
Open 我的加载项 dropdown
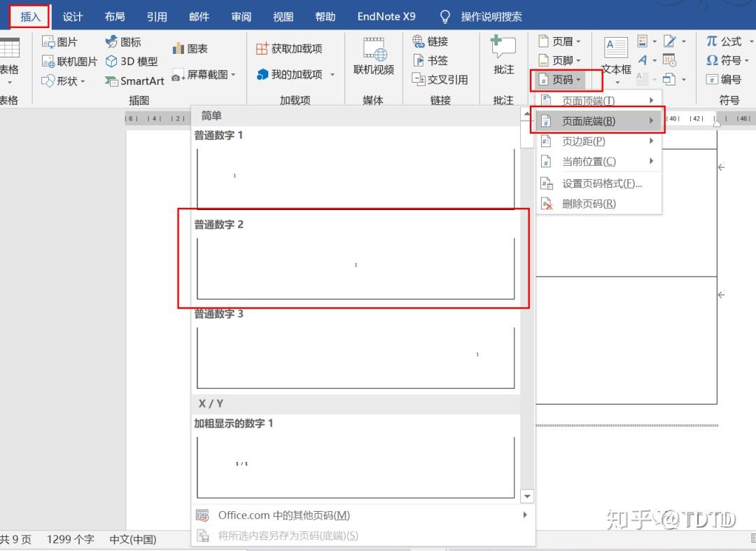click(295, 75)
